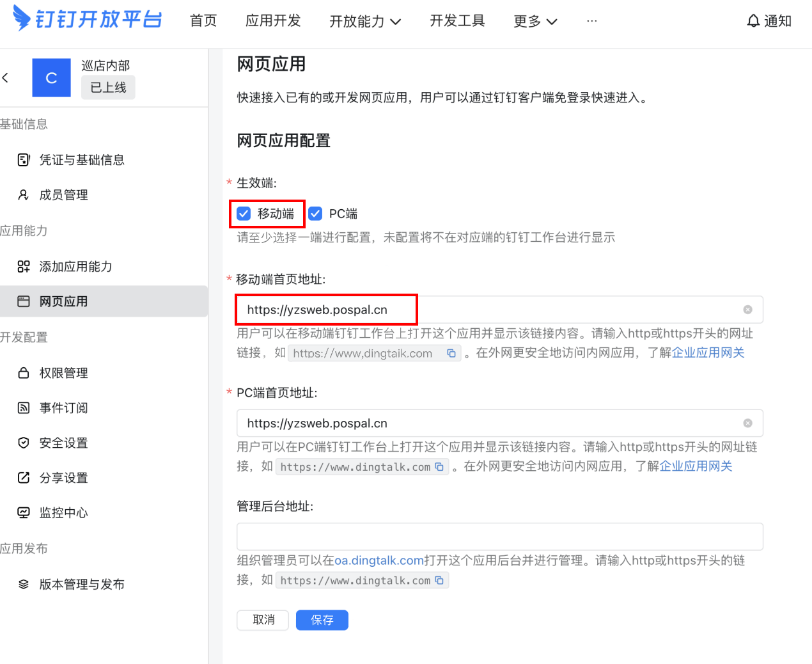Select 凭证与基础信息 in sidebar

point(82,160)
